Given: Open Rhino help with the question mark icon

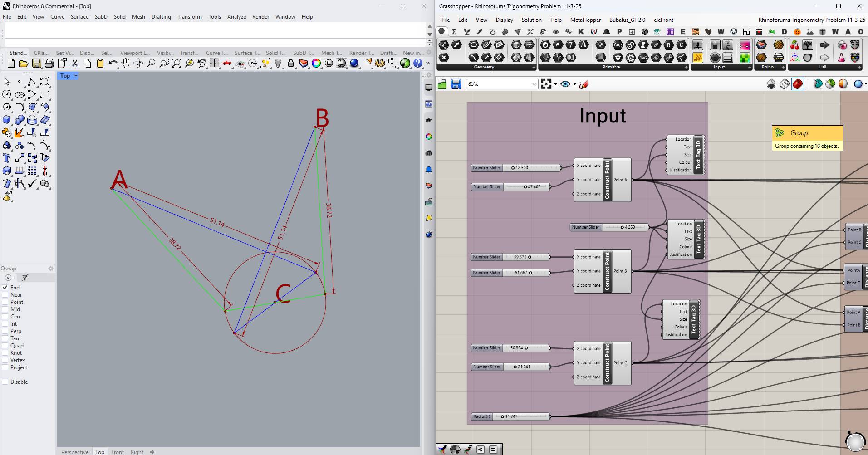Looking at the screenshot, I should [418, 64].
